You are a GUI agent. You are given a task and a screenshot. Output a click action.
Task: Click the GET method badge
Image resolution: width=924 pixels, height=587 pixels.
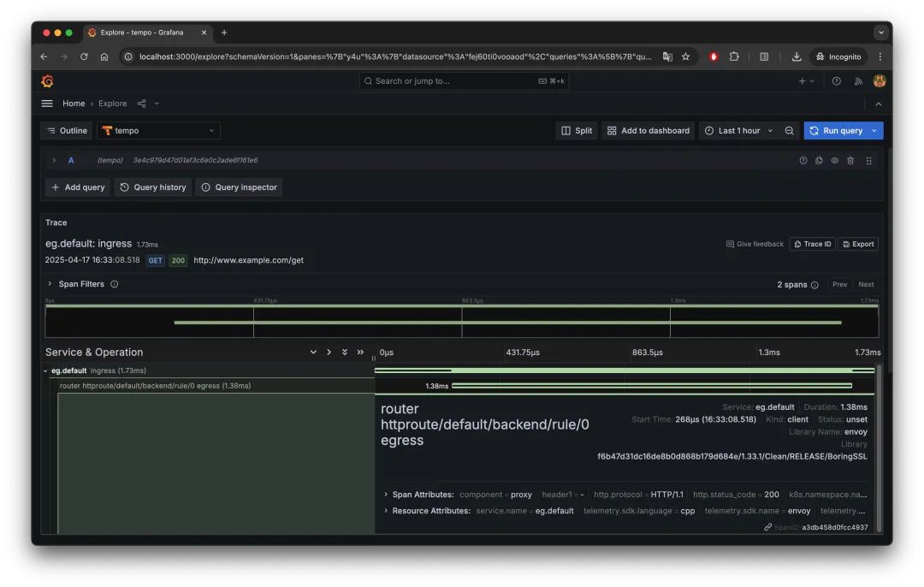point(155,260)
